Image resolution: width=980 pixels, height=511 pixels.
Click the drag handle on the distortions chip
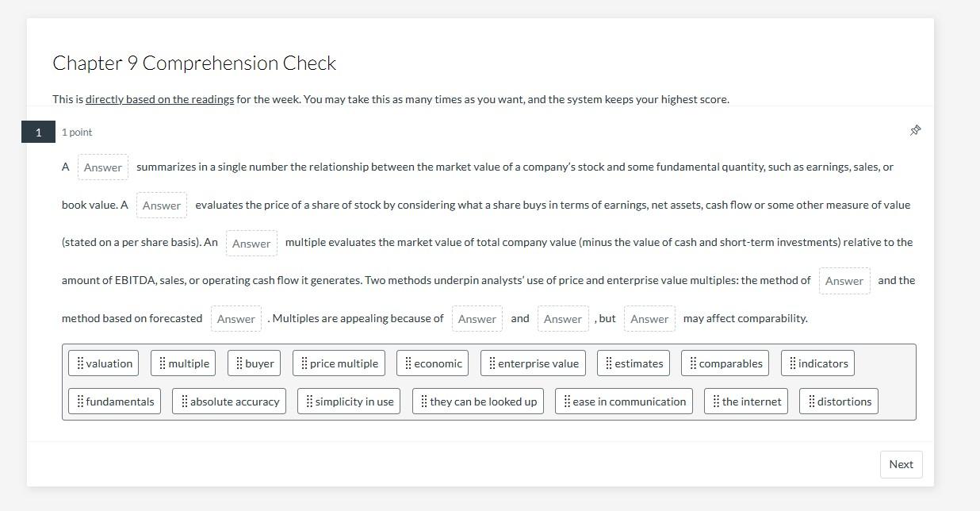[810, 401]
